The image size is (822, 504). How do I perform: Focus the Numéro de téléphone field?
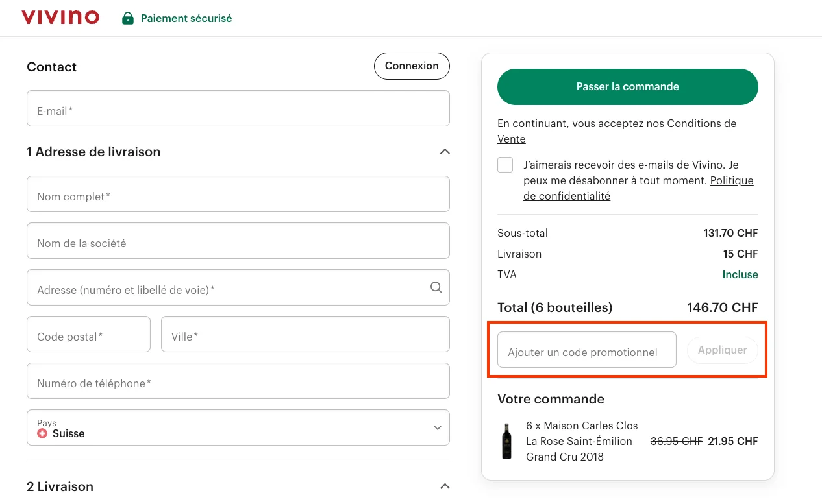(x=238, y=381)
